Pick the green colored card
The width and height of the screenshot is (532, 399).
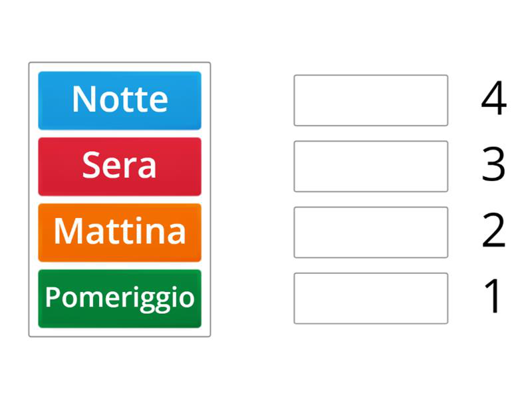coord(120,299)
